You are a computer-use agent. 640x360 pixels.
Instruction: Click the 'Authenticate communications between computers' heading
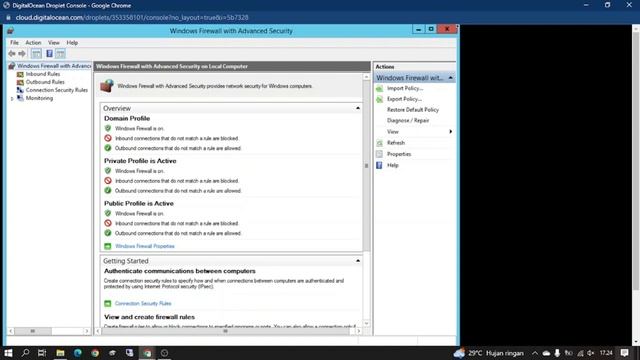point(180,271)
